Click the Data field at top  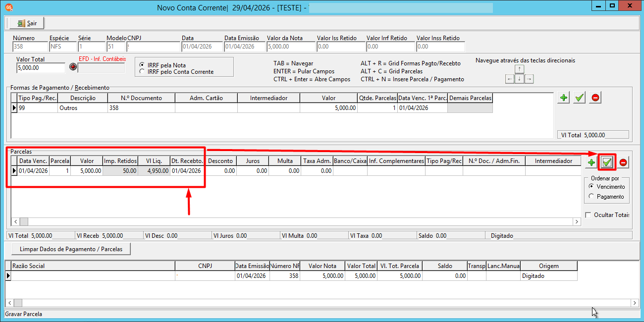click(202, 47)
